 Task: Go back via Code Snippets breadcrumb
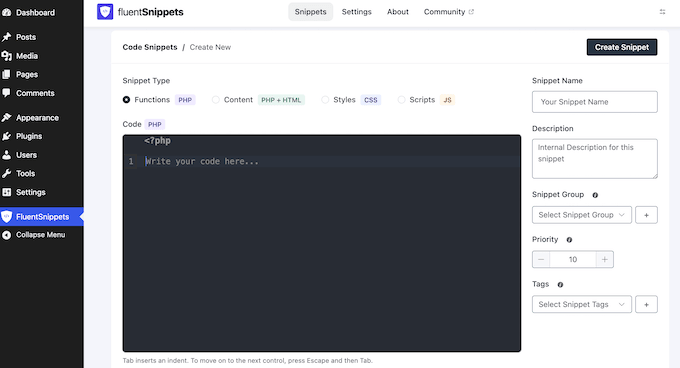(150, 47)
